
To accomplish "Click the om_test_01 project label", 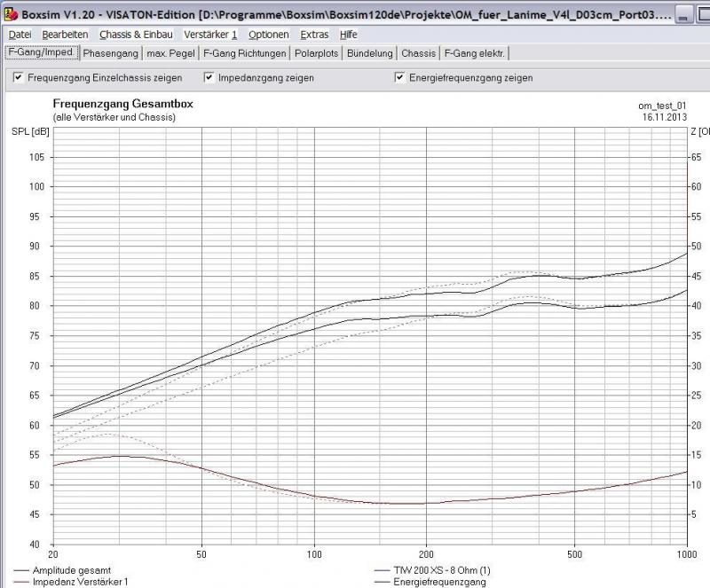I will click(x=662, y=106).
